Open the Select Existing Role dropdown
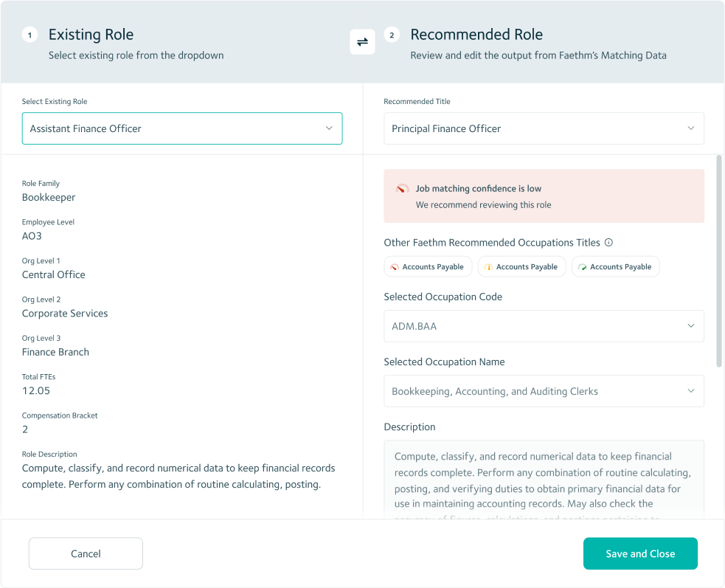 (x=182, y=128)
